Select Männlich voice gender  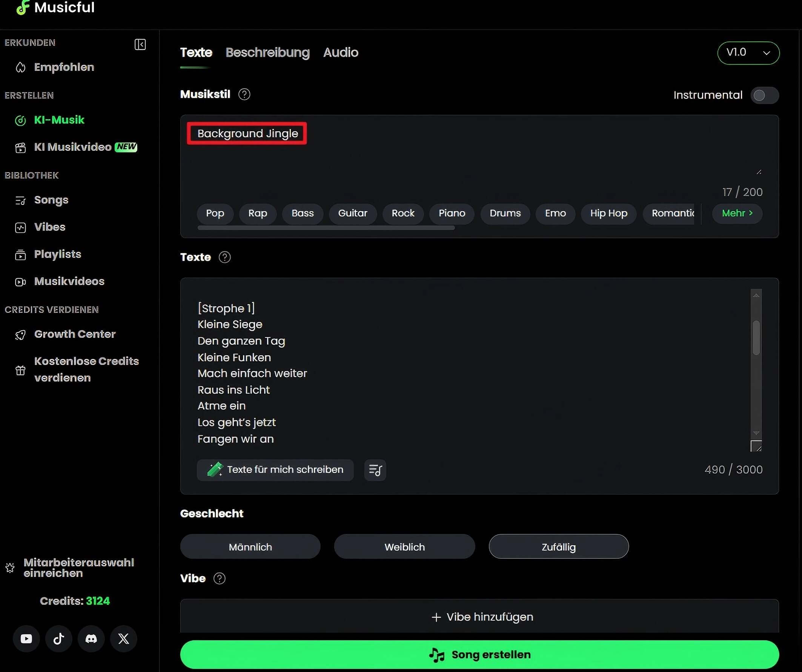tap(250, 547)
